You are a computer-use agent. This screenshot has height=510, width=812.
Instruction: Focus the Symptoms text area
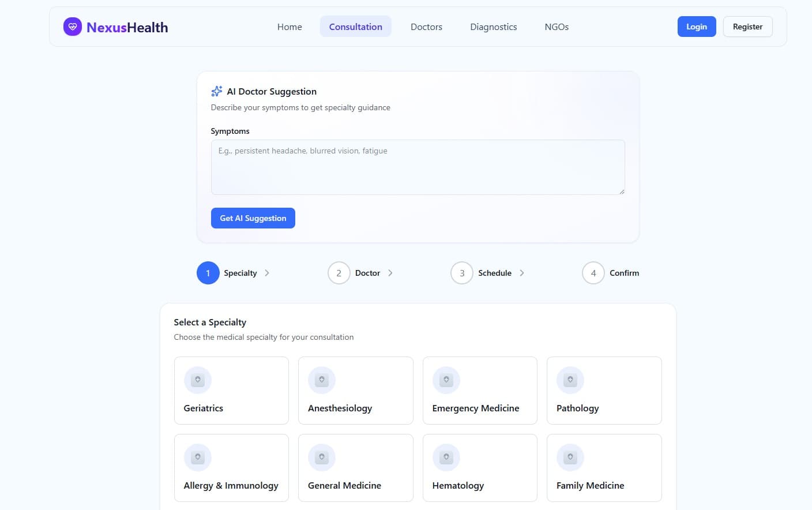pyautogui.click(x=418, y=167)
